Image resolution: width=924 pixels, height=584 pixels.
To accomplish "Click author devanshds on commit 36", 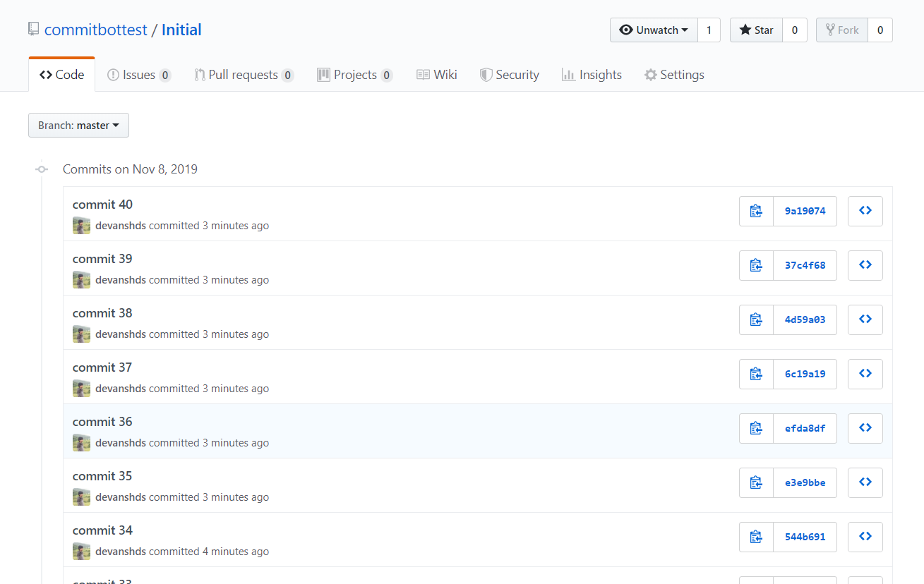I will 121,443.
